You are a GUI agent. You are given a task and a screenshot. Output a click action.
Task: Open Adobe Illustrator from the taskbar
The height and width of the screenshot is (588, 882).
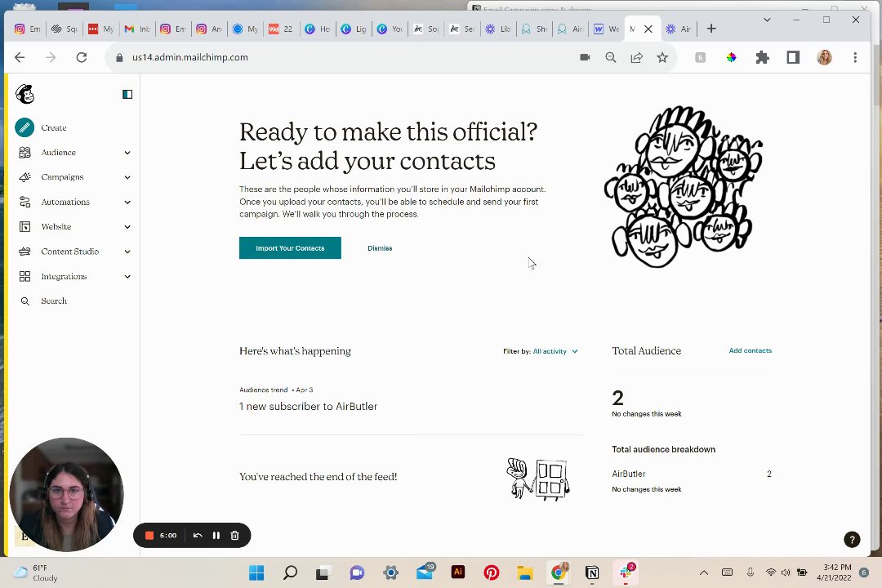458,572
